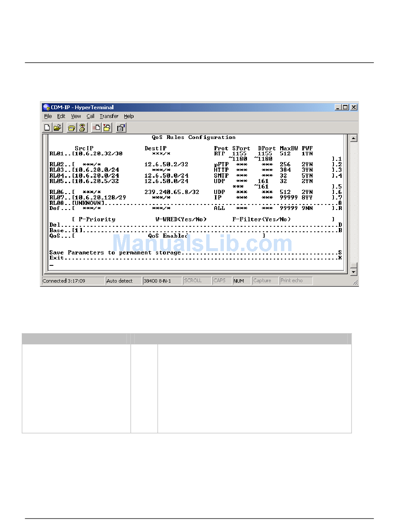This screenshot has width=399, height=532.
Task: Click the CAPS status indicator
Action: tap(222, 281)
